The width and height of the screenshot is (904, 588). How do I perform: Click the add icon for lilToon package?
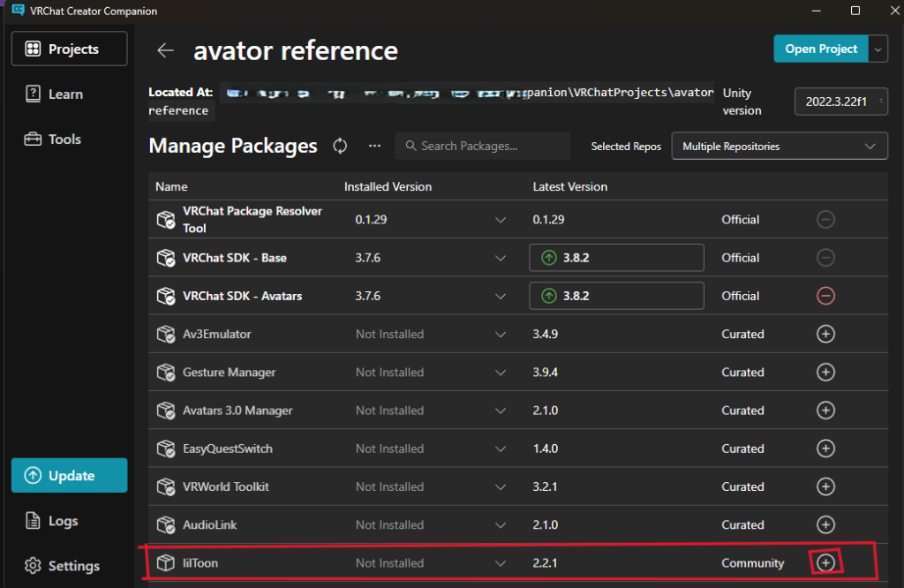tap(825, 562)
